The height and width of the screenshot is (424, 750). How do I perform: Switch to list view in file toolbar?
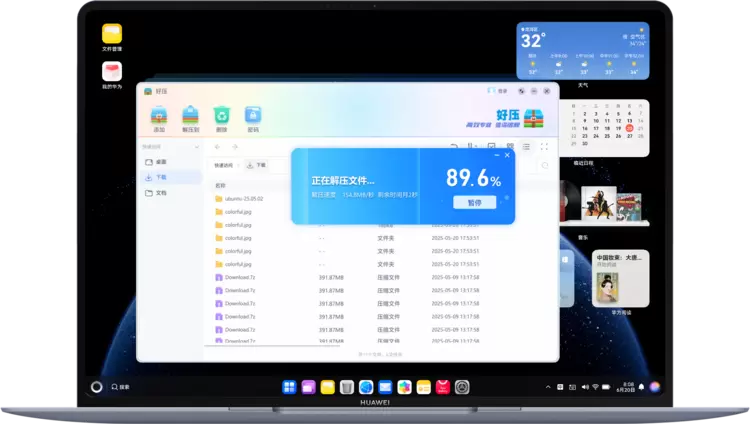coord(527,147)
